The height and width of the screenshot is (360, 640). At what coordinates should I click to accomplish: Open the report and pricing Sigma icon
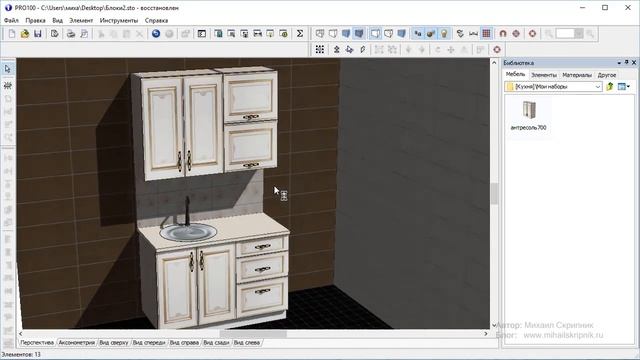[x=300, y=34]
